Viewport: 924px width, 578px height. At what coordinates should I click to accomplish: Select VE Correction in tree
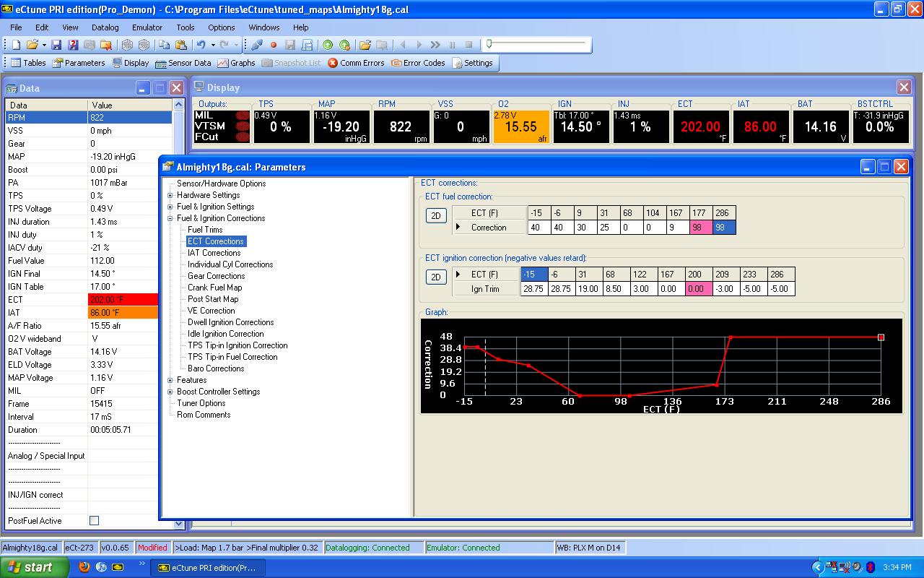click(x=211, y=311)
